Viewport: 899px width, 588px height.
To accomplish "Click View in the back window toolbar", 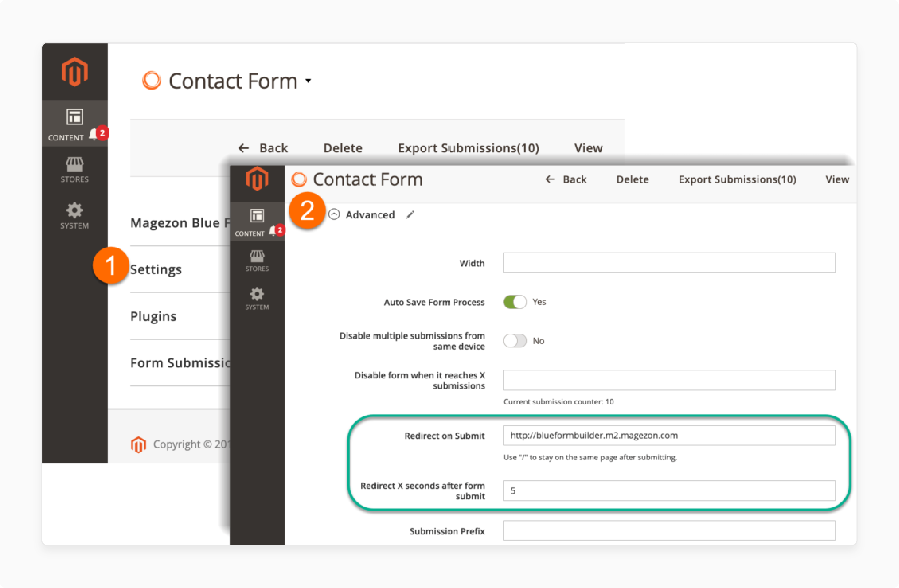I will click(x=588, y=148).
